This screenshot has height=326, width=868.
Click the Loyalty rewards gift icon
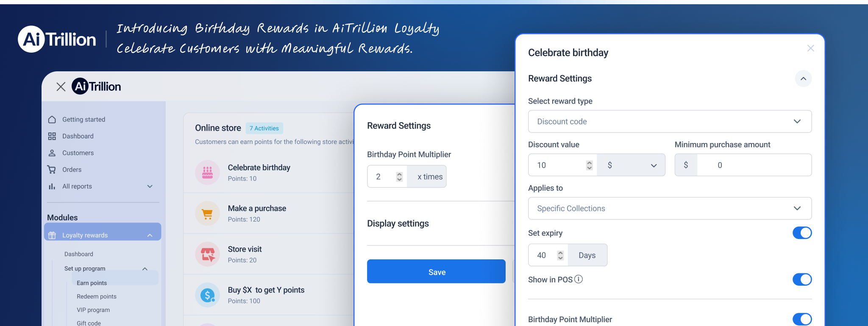pos(52,235)
